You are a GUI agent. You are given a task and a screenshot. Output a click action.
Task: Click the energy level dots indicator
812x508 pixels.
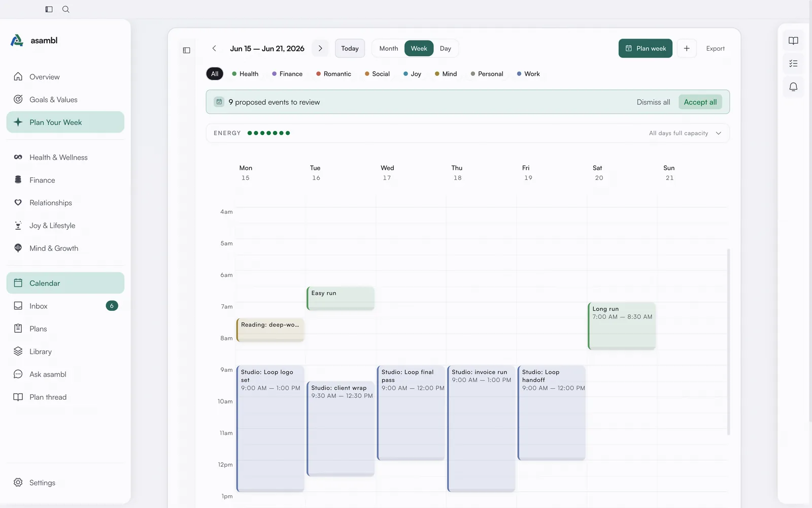pos(268,133)
